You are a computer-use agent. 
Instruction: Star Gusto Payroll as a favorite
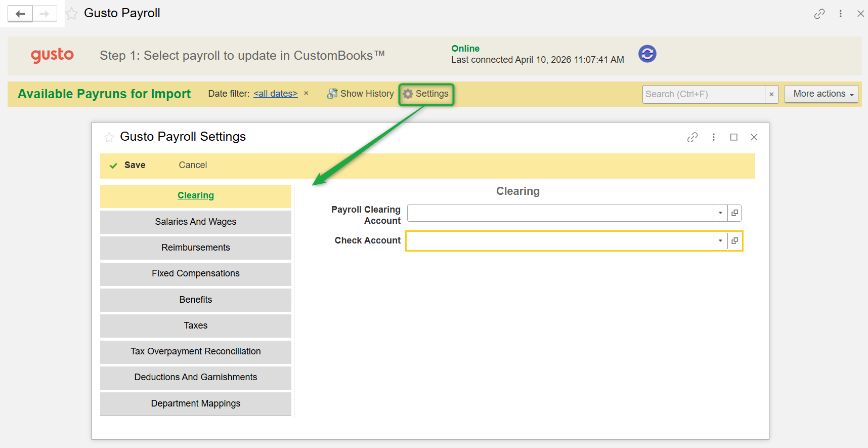(x=72, y=14)
